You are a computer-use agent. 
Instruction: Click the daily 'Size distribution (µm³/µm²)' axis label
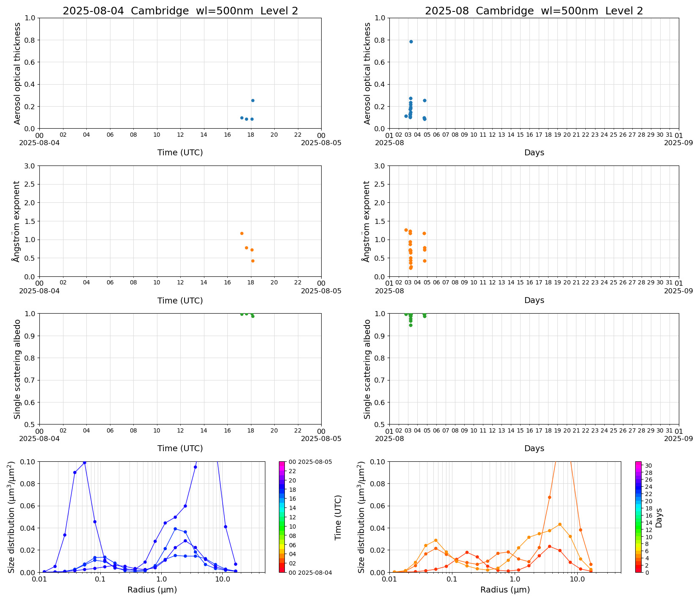(12, 517)
